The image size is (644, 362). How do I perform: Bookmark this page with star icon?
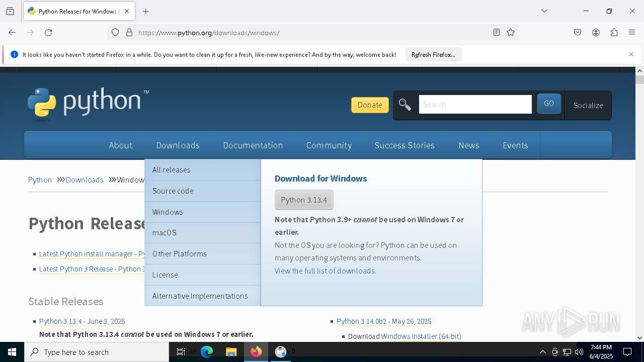coord(511,33)
